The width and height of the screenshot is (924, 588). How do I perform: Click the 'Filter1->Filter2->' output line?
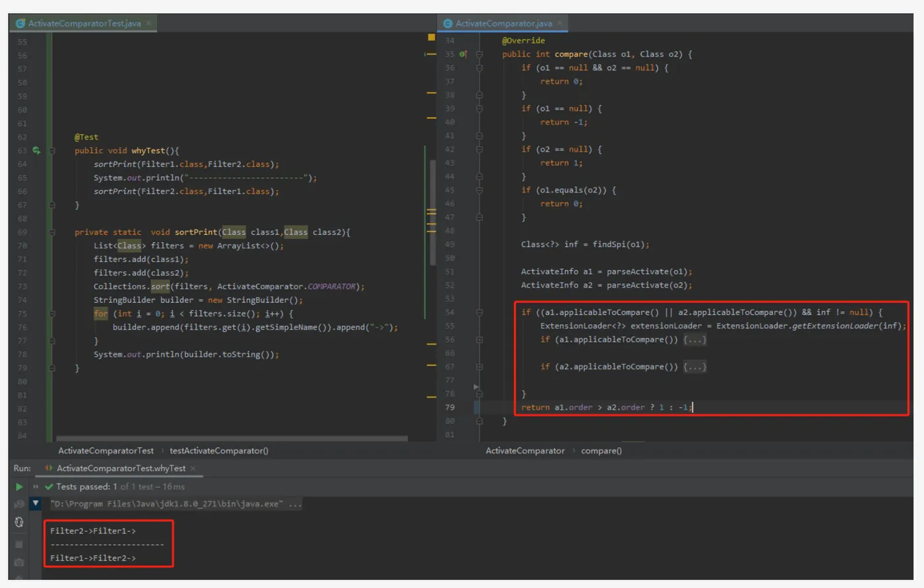(x=93, y=558)
